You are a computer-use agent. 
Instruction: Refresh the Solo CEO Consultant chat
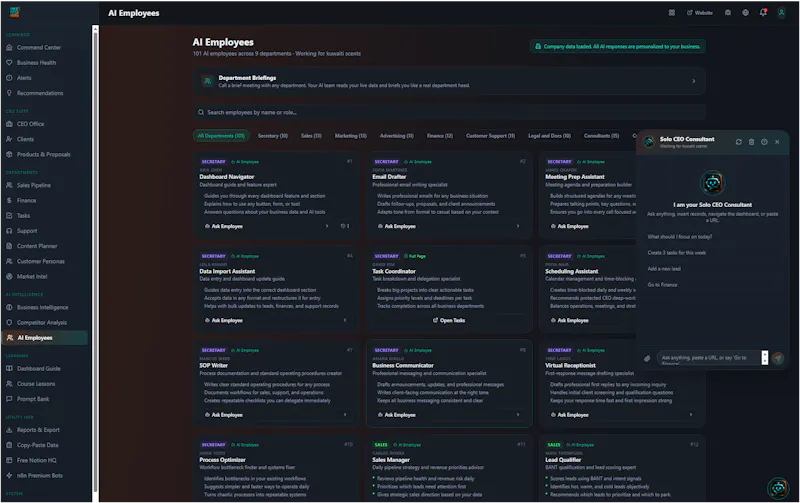click(738, 142)
